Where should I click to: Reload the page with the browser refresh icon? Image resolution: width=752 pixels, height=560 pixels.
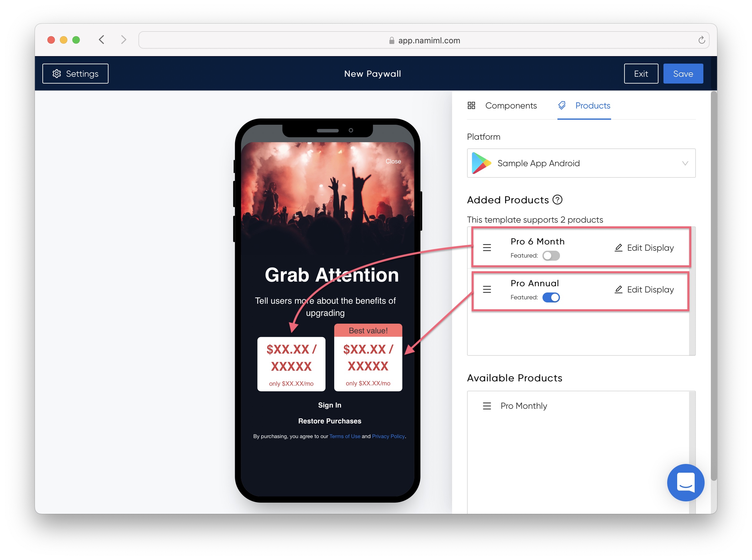pos(701,40)
